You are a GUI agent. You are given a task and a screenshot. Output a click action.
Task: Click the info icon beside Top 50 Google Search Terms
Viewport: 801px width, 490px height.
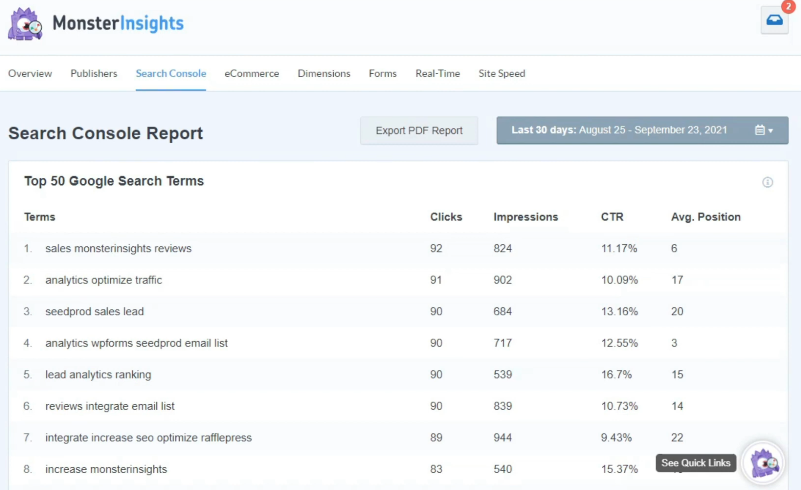pos(768,182)
